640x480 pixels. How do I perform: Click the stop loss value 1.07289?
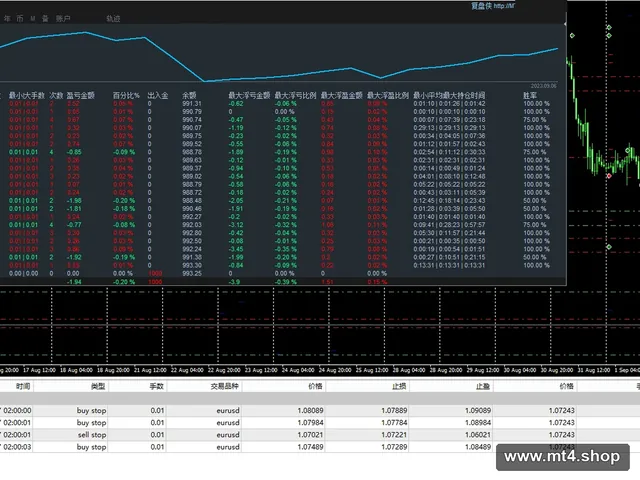[394, 447]
